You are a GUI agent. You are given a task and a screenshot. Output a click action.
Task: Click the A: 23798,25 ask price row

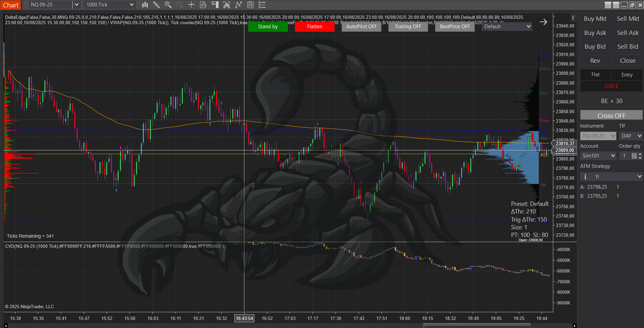point(599,187)
